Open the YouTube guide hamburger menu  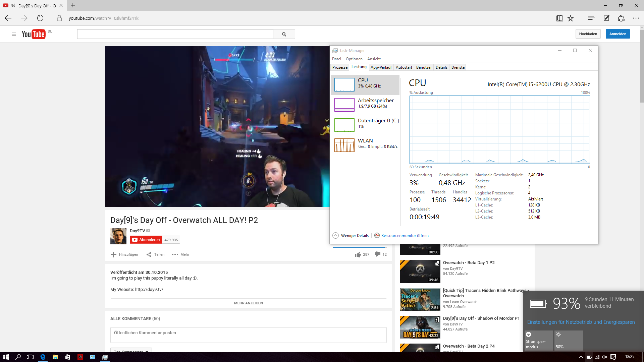click(14, 34)
